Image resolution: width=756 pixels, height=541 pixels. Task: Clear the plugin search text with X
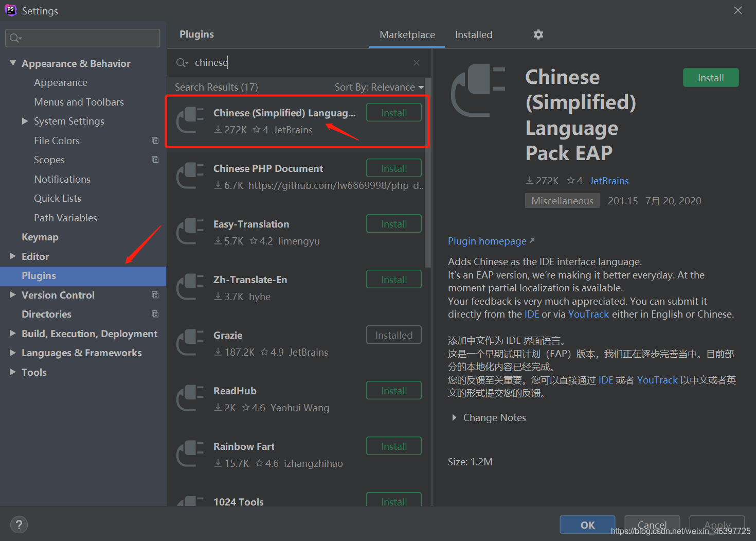[417, 63]
